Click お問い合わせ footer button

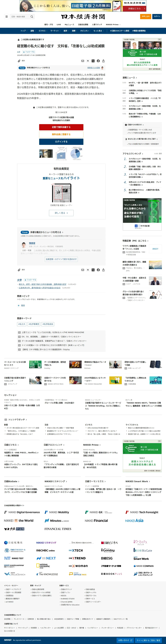tap(125, 640)
